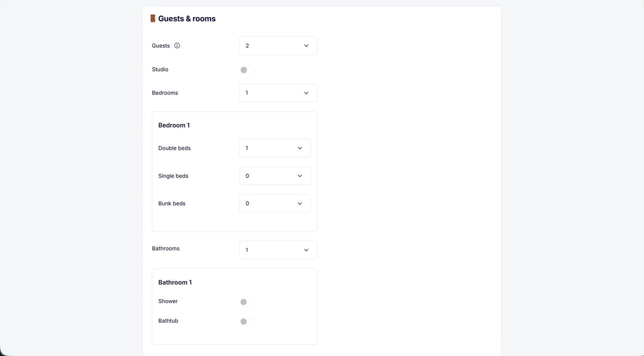Click the chevron arrow in Bathrooms dropdown
Screen dimensions: 644x356
tap(306, 250)
